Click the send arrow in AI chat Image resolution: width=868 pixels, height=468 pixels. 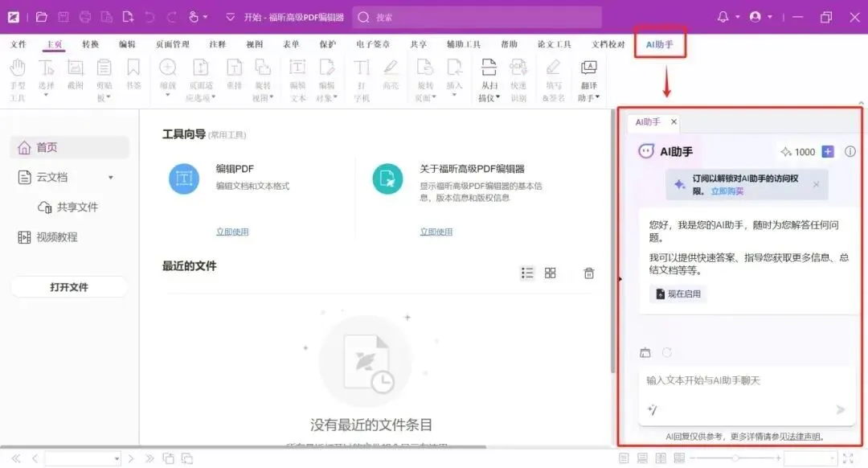[841, 410]
